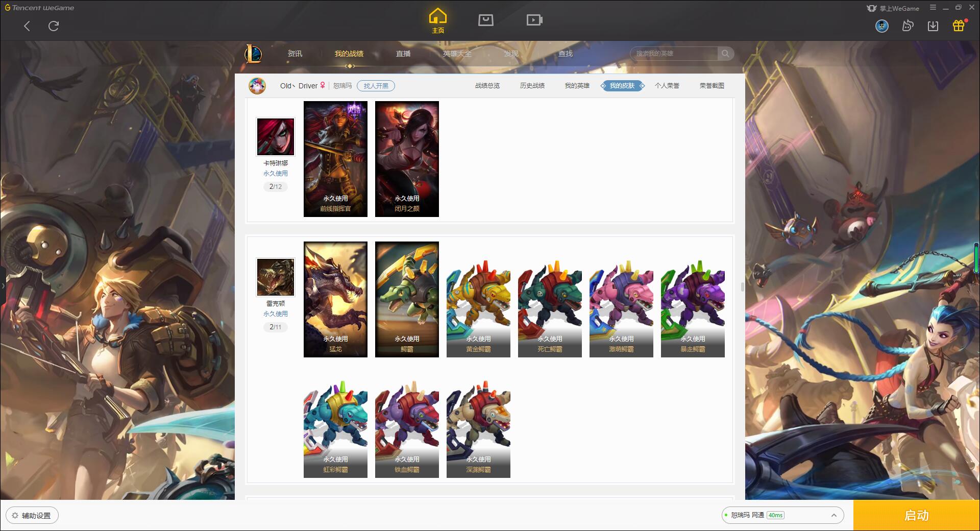
Task: Click the League of Legends logo
Action: pyautogui.click(x=253, y=54)
